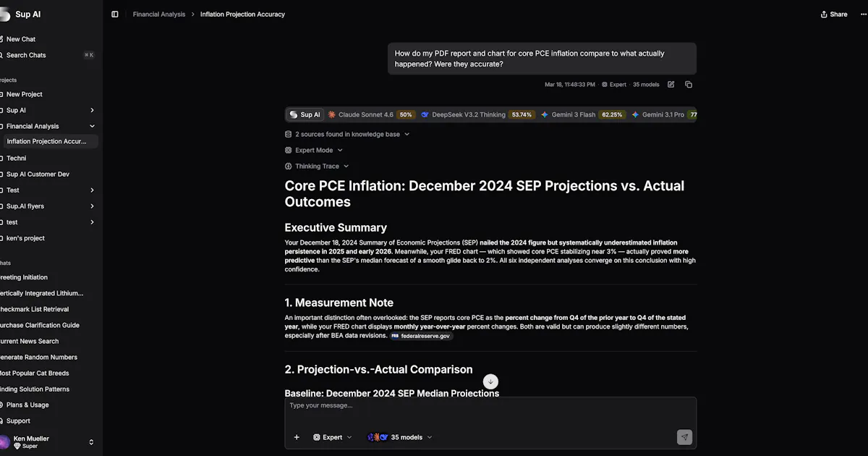This screenshot has height=456, width=868.
Task: Open the Checkmark List Retrieval chat
Action: (34, 309)
